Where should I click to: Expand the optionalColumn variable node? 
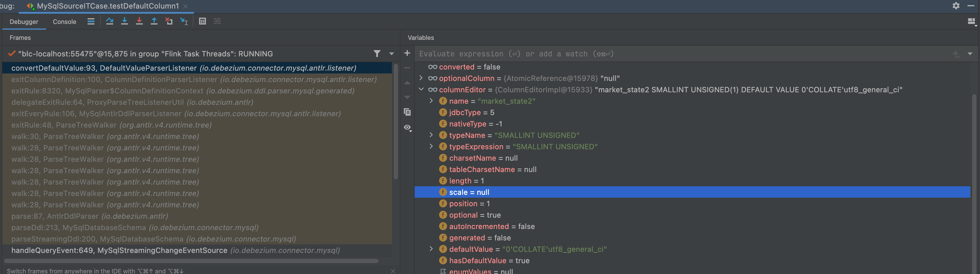click(x=421, y=78)
